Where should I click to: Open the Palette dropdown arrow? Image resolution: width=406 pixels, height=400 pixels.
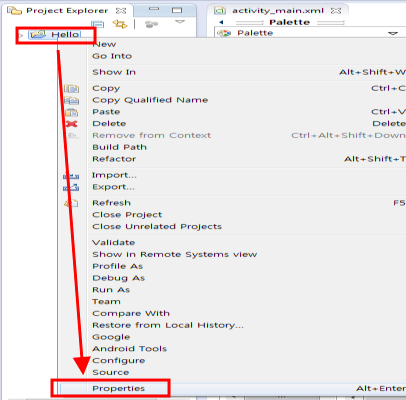[393, 33]
